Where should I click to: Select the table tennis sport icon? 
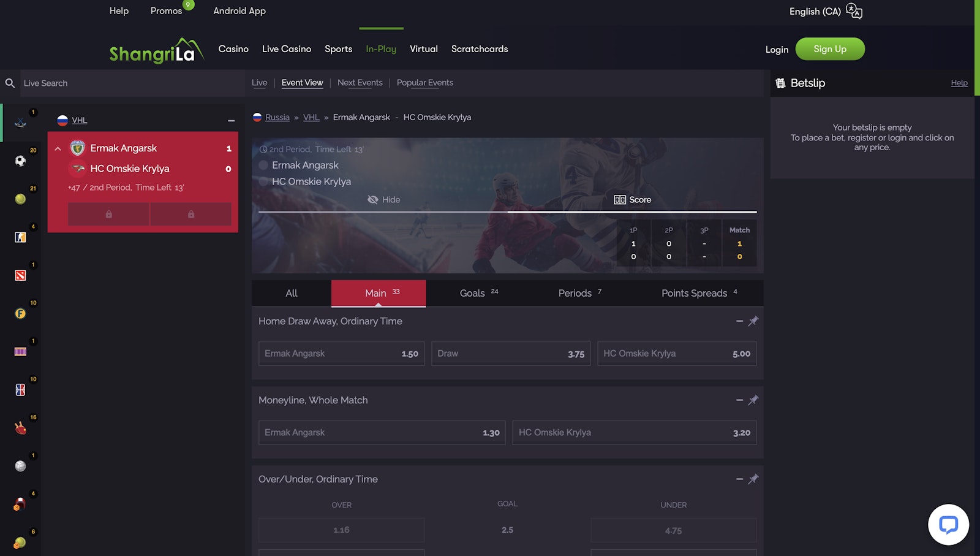coord(20,428)
